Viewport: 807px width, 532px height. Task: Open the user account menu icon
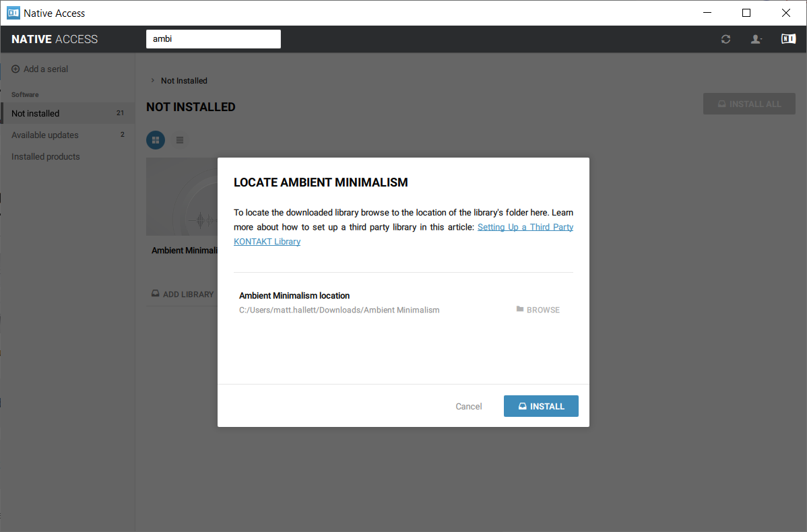click(756, 39)
